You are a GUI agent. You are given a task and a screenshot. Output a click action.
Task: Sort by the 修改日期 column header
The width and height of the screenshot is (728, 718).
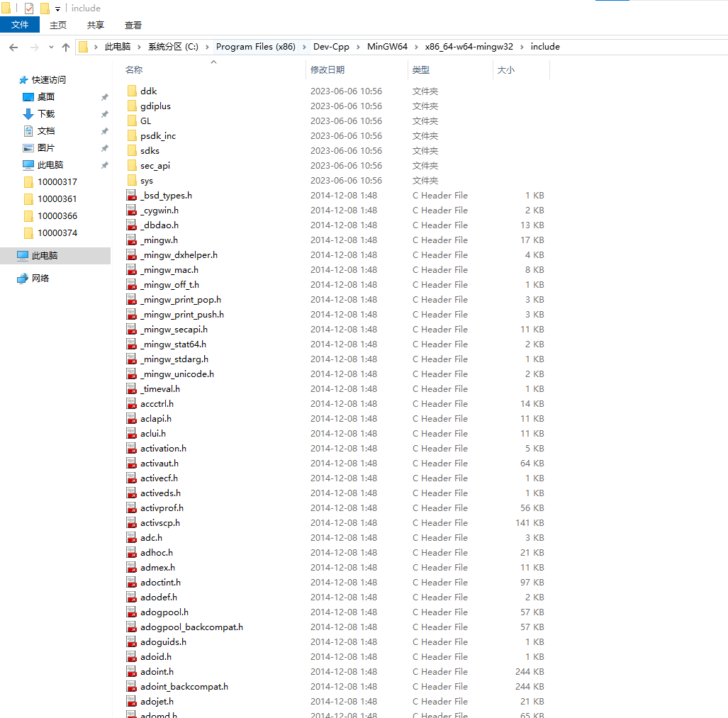click(x=327, y=70)
